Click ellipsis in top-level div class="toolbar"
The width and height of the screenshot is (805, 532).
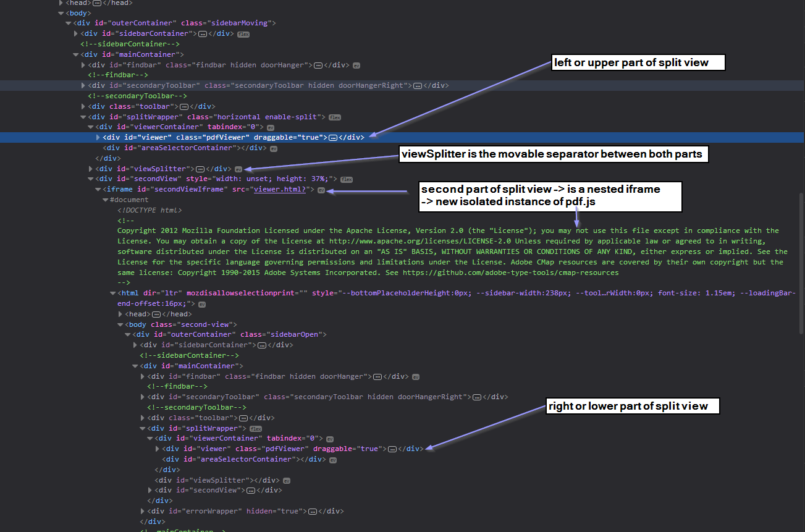183,106
